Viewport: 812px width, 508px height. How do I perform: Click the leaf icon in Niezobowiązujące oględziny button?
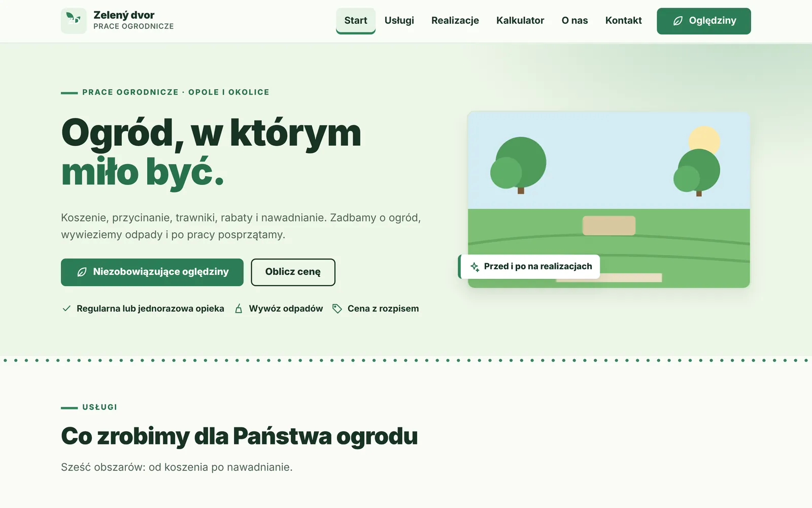coord(82,272)
